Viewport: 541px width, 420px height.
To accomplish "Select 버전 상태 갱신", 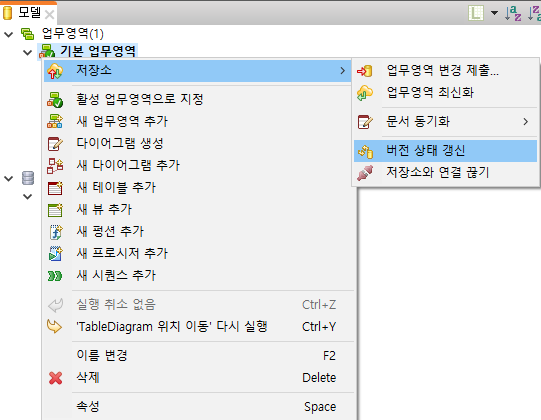I will point(445,150).
